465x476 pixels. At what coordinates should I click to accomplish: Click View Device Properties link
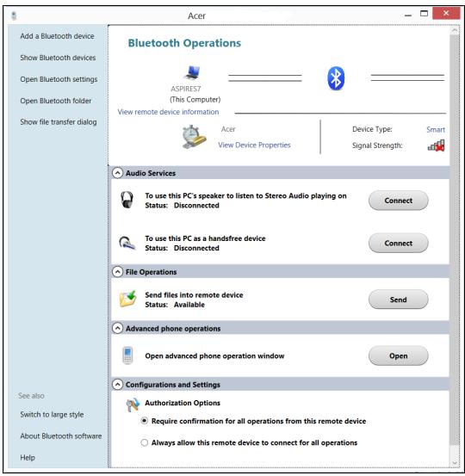(254, 145)
